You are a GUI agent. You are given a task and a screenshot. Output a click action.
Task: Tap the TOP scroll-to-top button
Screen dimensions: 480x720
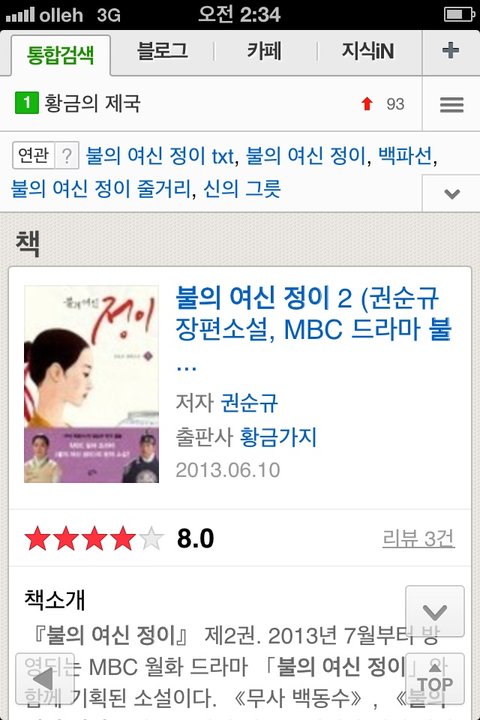435,679
